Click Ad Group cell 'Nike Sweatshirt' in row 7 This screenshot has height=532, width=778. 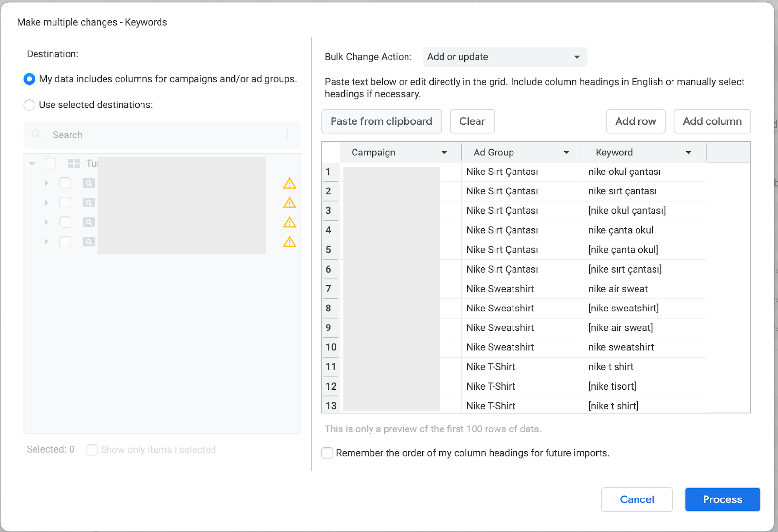[x=523, y=289]
